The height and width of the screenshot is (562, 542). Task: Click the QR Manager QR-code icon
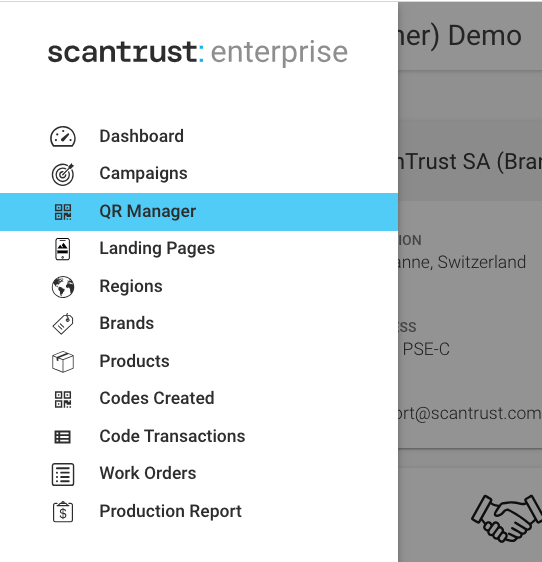point(63,212)
